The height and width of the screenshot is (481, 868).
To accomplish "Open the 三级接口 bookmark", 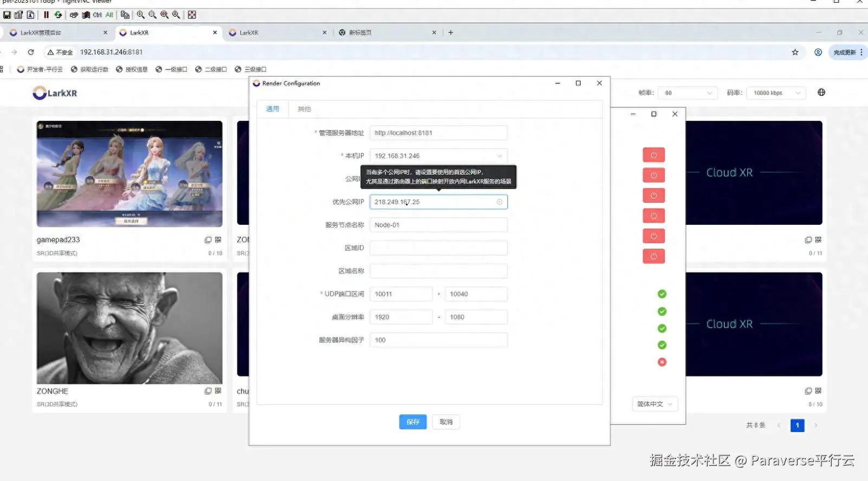I will click(x=250, y=69).
